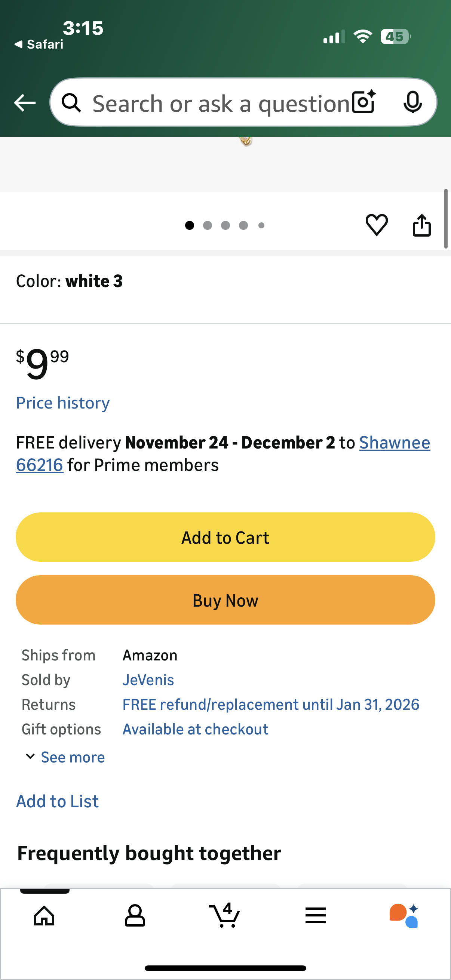Image resolution: width=451 pixels, height=980 pixels.
Task: Open the Rufus AI assistant icon
Action: click(x=404, y=915)
